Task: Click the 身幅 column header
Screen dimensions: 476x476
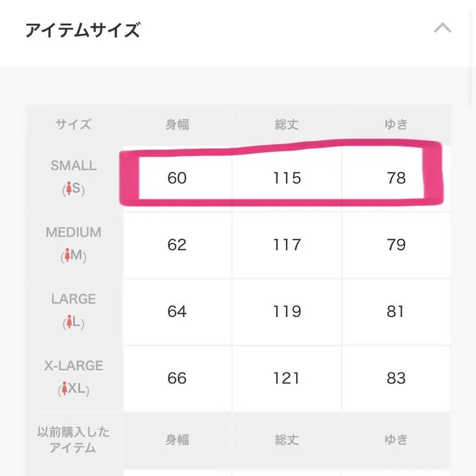Action: (x=177, y=124)
